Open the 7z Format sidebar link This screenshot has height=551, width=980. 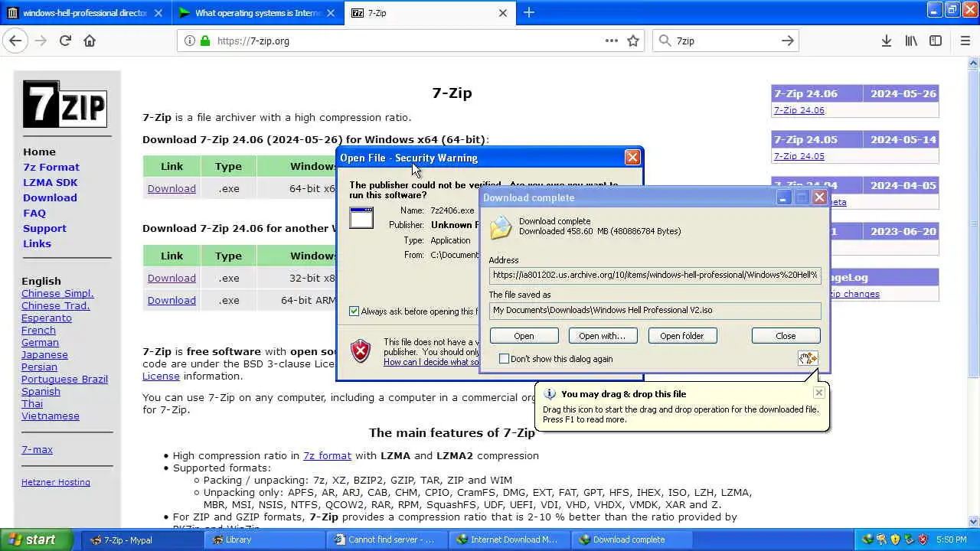[51, 167]
